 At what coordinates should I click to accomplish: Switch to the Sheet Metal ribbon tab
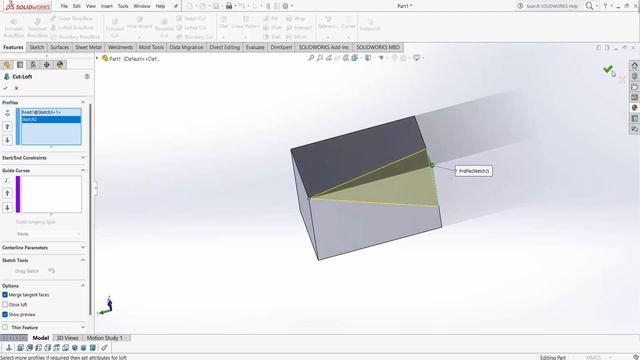(x=88, y=47)
